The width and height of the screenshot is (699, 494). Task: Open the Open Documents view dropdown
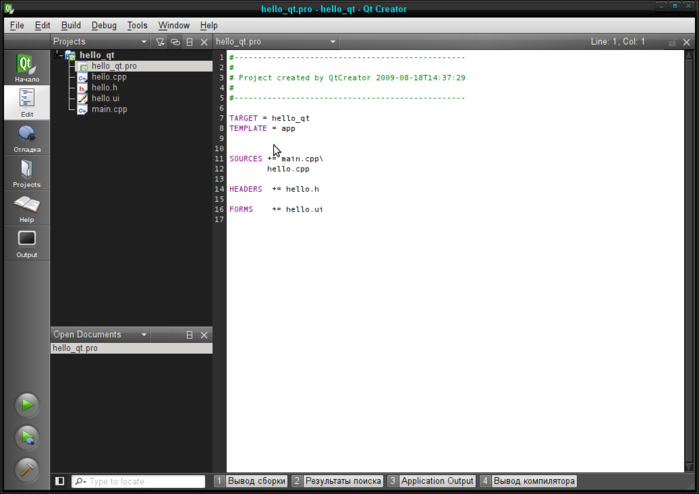coord(100,334)
